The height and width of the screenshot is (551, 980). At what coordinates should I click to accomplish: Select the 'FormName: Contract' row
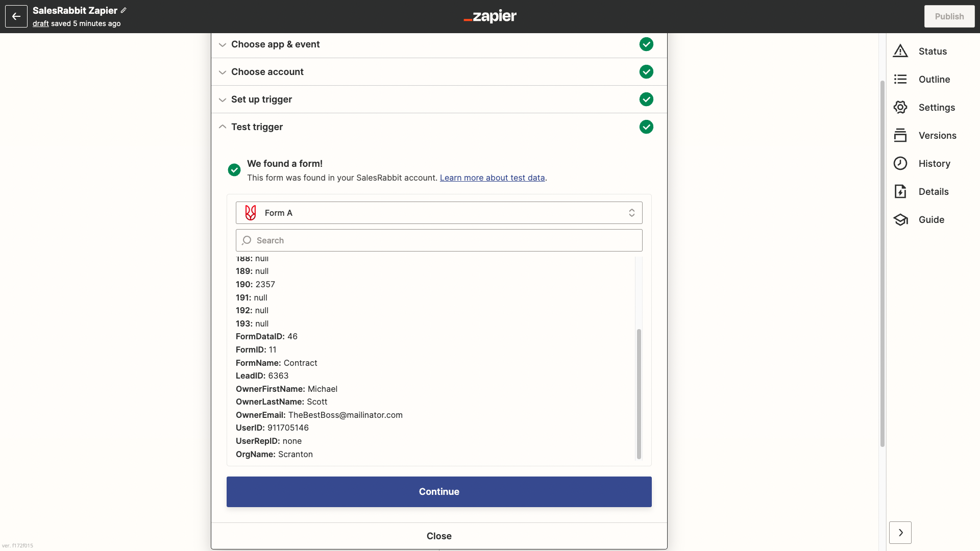[x=276, y=363]
